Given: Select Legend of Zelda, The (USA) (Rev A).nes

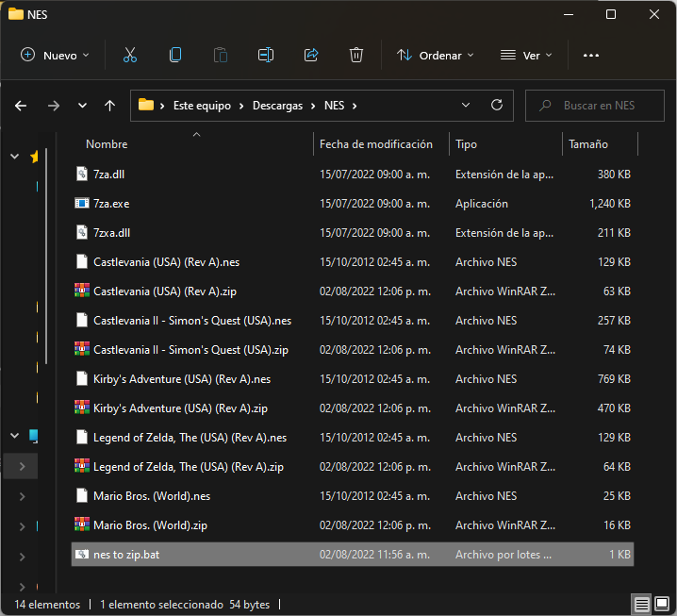Looking at the screenshot, I should point(353,437).
